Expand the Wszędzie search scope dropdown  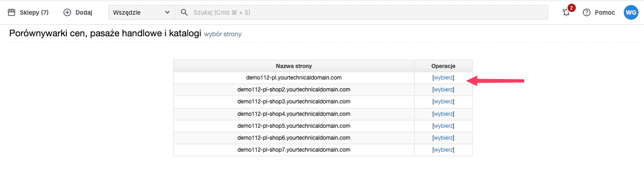tap(141, 12)
